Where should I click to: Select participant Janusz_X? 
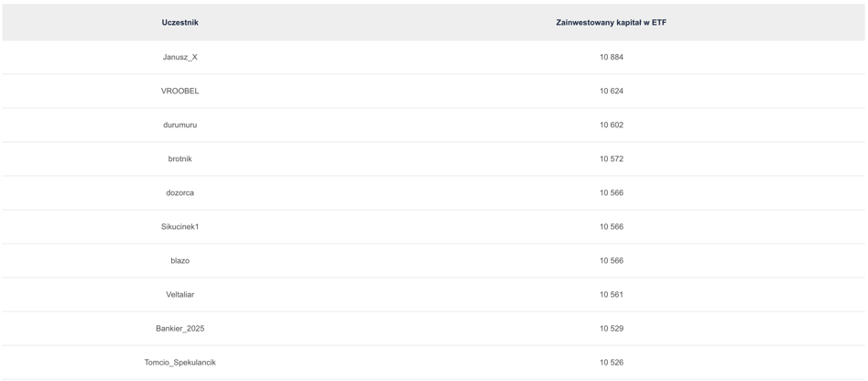pyautogui.click(x=179, y=57)
